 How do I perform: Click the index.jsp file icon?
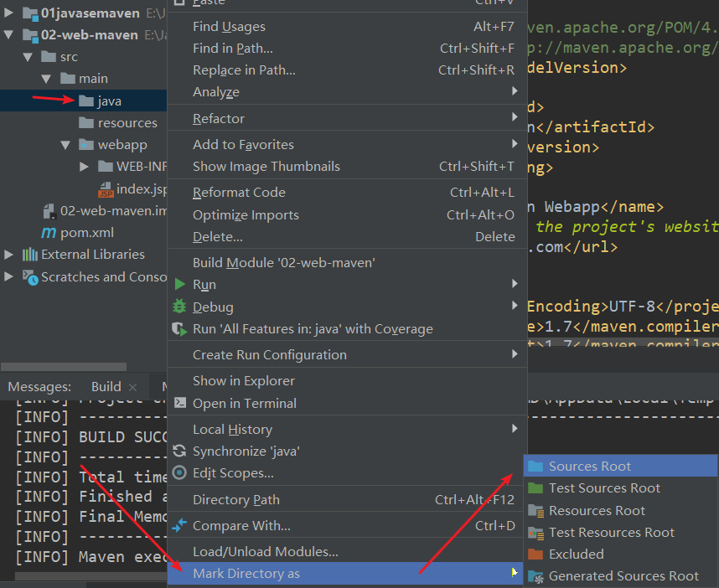pos(106,189)
